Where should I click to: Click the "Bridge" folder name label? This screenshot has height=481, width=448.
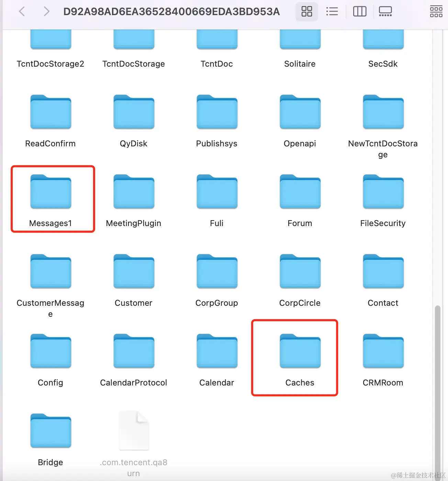tap(51, 462)
